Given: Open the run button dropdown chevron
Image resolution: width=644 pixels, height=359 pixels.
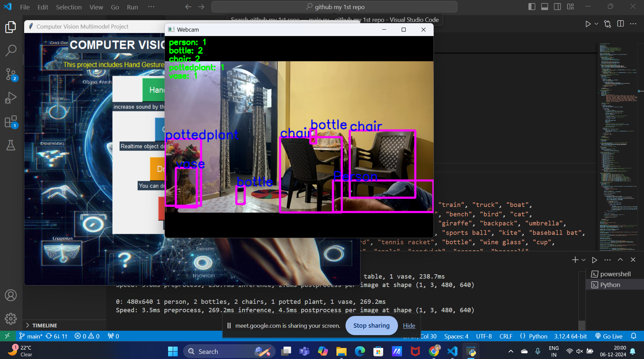Looking at the screenshot, I should 596,24.
